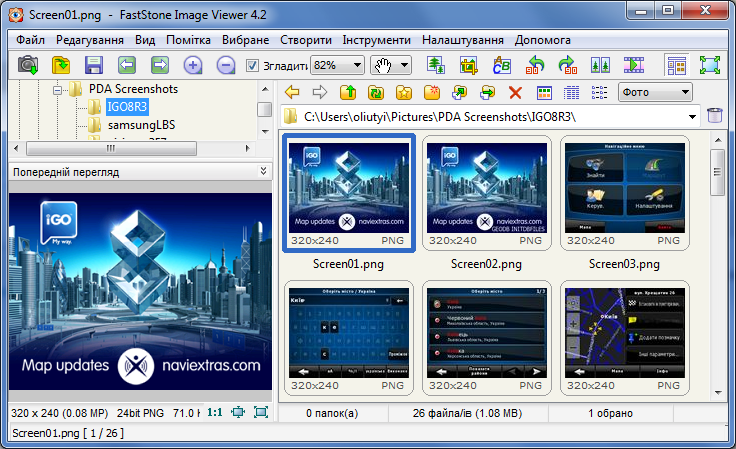Click the large iGO preview image
This screenshot has height=449, width=736.
[140, 291]
